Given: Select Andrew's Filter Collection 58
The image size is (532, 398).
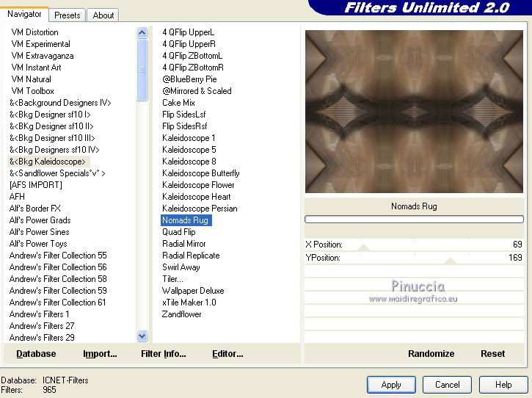Looking at the screenshot, I should click(58, 279).
